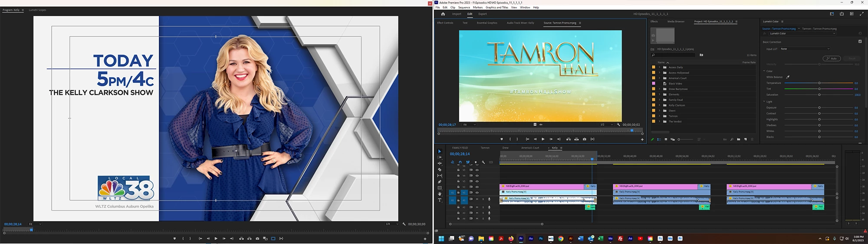Collapse the Light section in Lumetri
The image size is (868, 244).
(x=764, y=101)
